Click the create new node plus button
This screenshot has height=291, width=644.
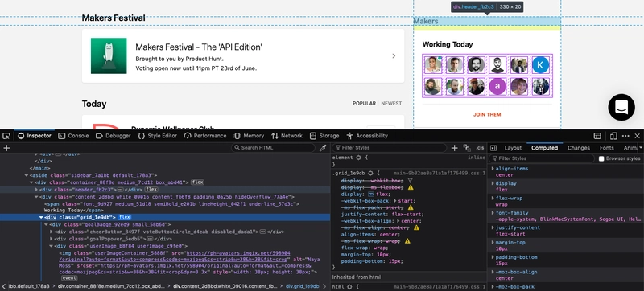6,148
